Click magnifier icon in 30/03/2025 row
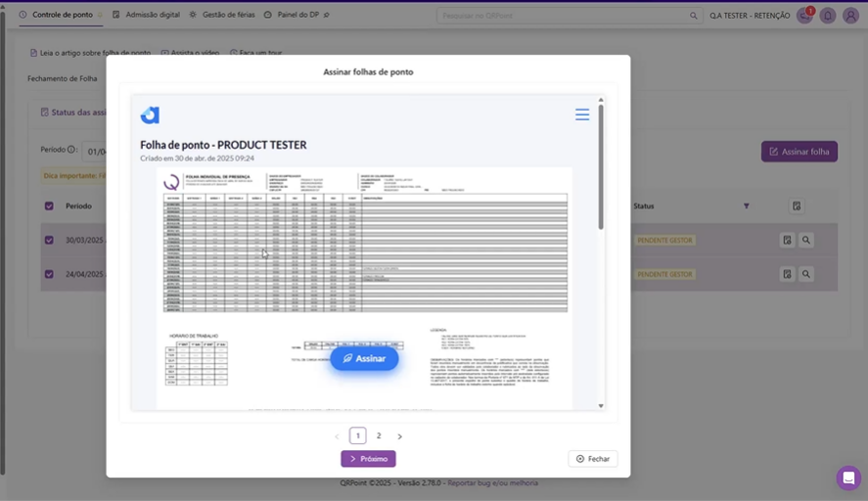Image resolution: width=868 pixels, height=501 pixels. [806, 240]
